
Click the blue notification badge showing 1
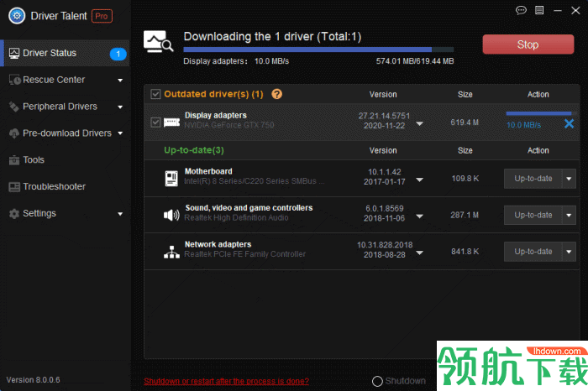click(118, 54)
